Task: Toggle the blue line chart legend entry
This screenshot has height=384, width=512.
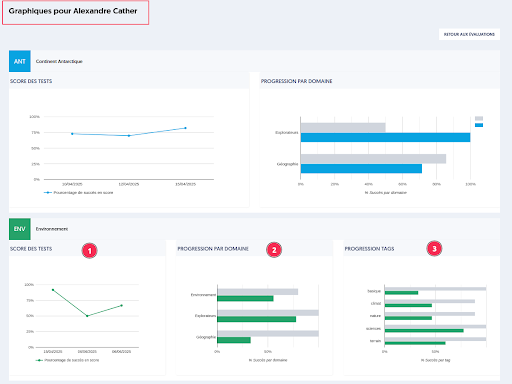Action: click(79, 193)
